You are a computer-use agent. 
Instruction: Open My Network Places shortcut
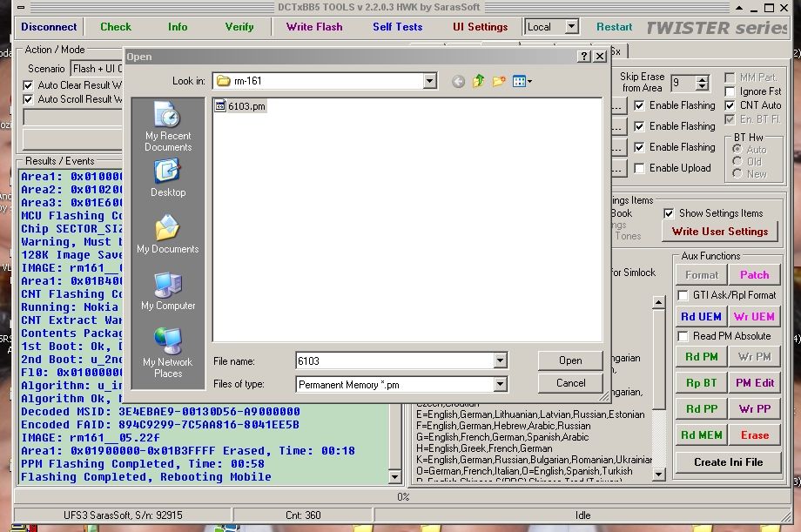click(x=168, y=353)
